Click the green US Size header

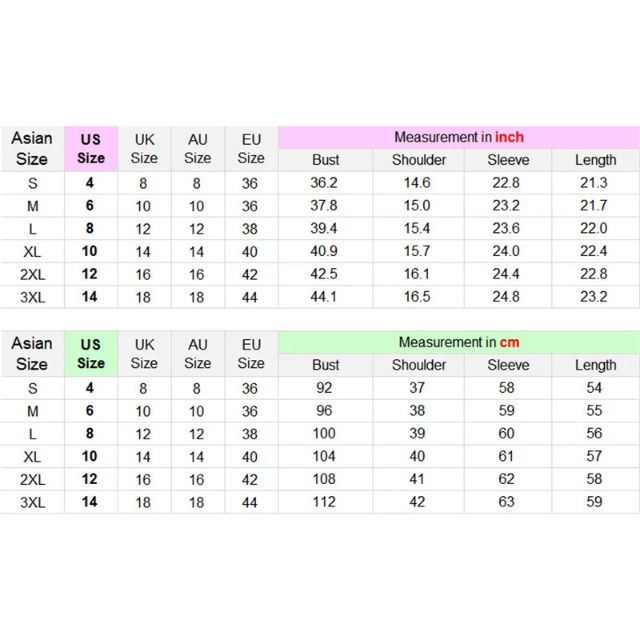click(91, 354)
